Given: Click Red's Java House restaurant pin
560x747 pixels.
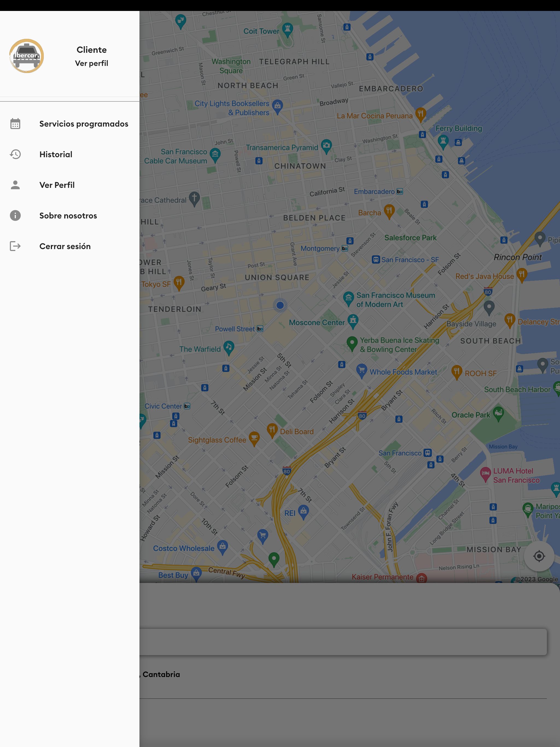Looking at the screenshot, I should click(522, 275).
